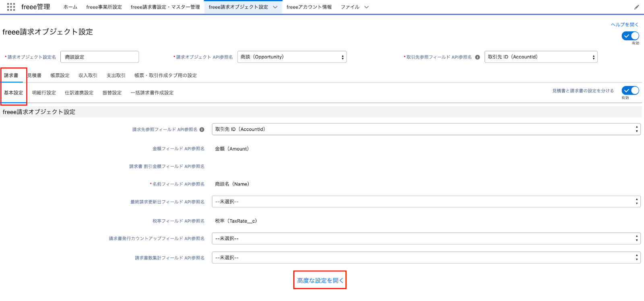Select the 請求書 tab

click(11, 75)
